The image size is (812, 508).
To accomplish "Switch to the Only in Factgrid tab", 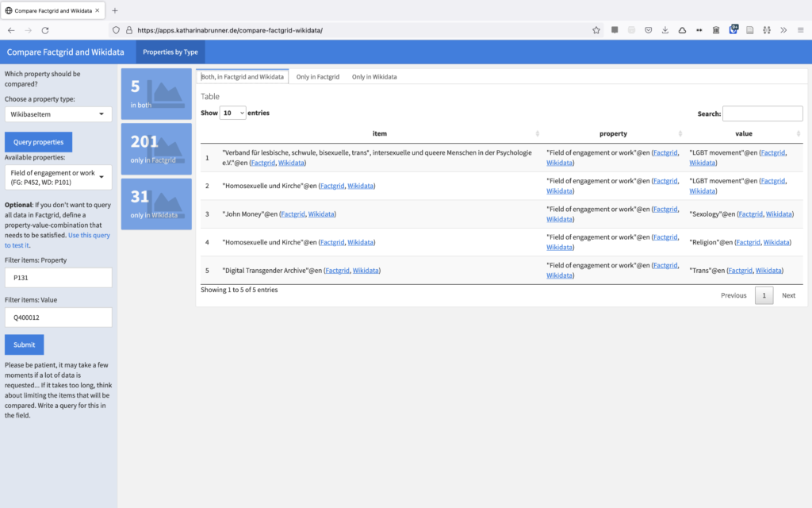I will point(317,77).
